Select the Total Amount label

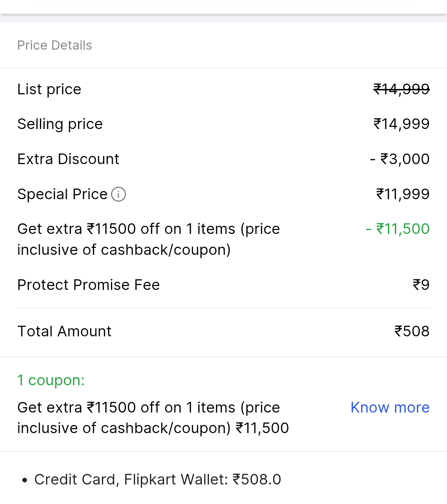click(65, 331)
